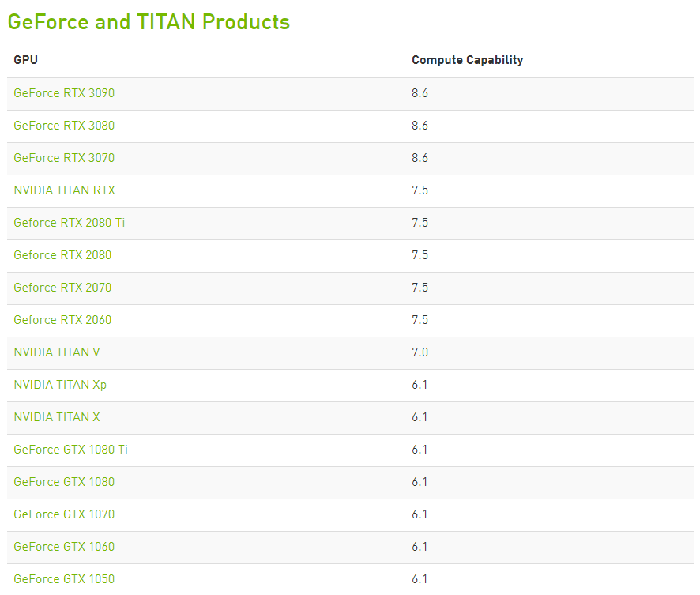
Task: Open the GeForce GTX 1080 Ti link
Action: (x=70, y=450)
